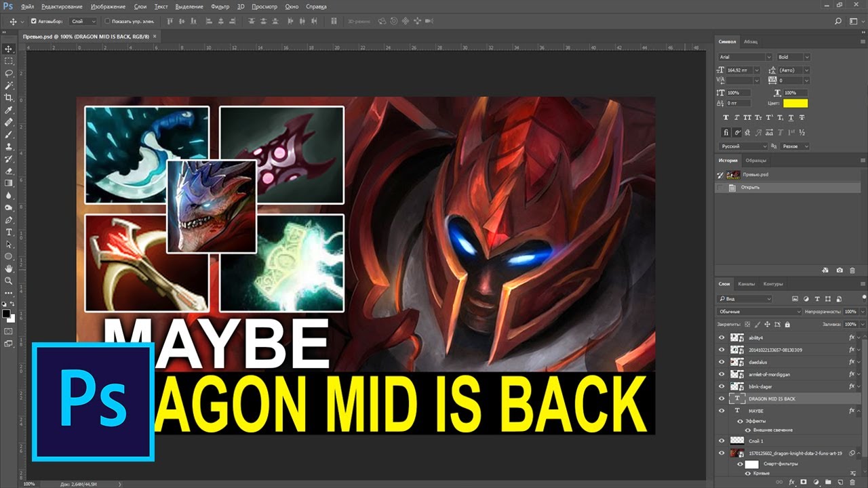
Task: Open the yellow text color swatch
Action: [x=795, y=103]
